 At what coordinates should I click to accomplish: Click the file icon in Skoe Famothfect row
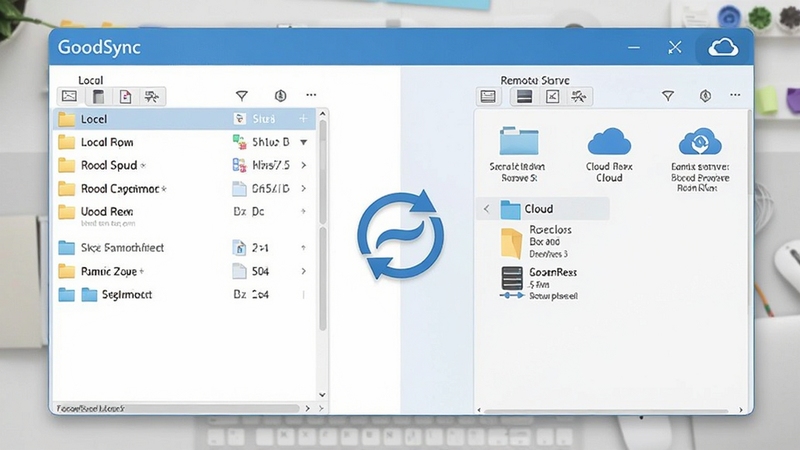[239, 248]
